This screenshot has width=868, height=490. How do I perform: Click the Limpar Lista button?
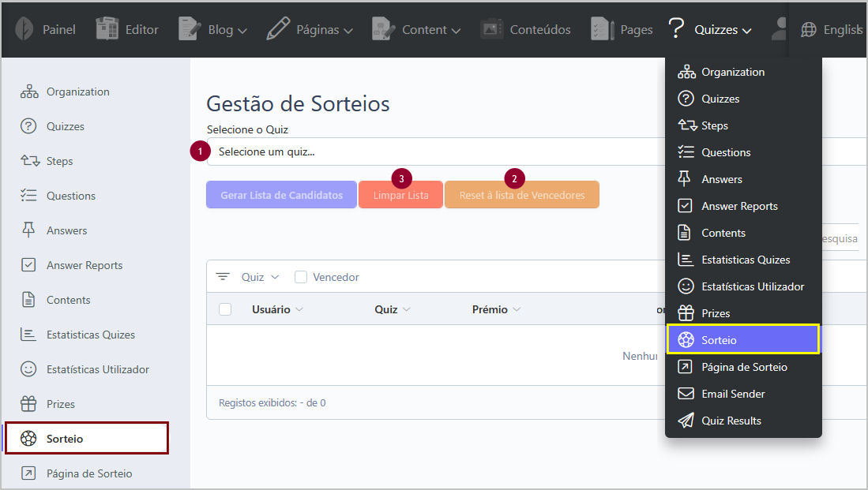[x=400, y=195]
